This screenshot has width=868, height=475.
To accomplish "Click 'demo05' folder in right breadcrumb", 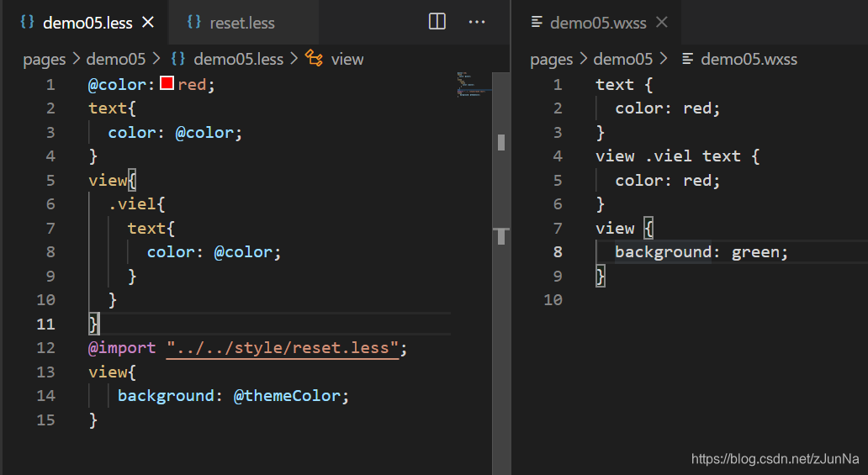I will 622,59.
